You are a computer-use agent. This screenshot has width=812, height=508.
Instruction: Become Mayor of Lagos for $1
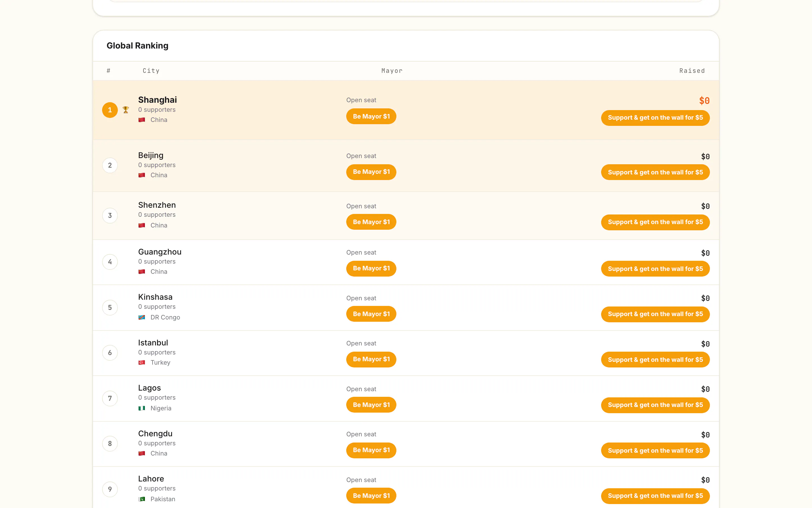click(371, 405)
